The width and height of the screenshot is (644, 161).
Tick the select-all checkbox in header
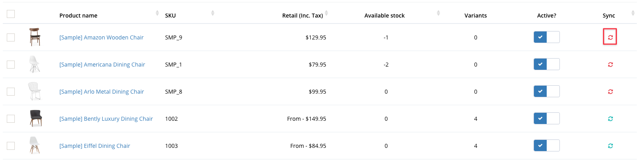[x=11, y=14]
